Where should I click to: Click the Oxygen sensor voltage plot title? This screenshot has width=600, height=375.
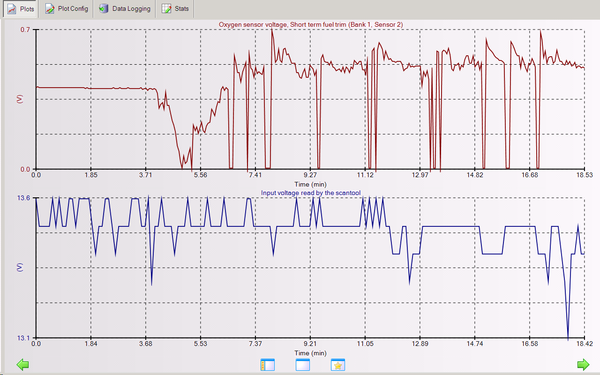(311, 24)
